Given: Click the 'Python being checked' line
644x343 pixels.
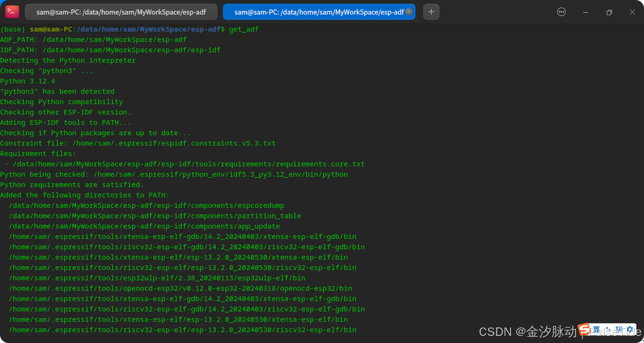Looking at the screenshot, I should pyautogui.click(x=174, y=174).
